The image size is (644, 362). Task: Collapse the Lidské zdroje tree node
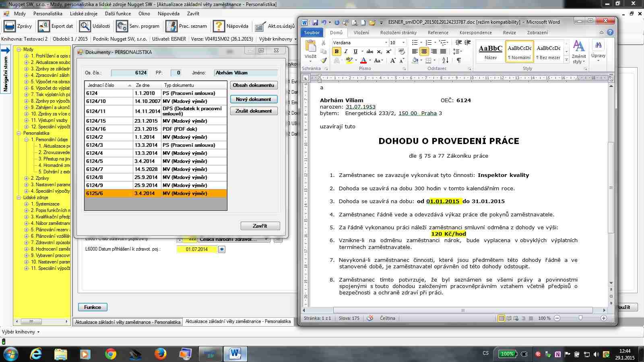click(x=19, y=197)
